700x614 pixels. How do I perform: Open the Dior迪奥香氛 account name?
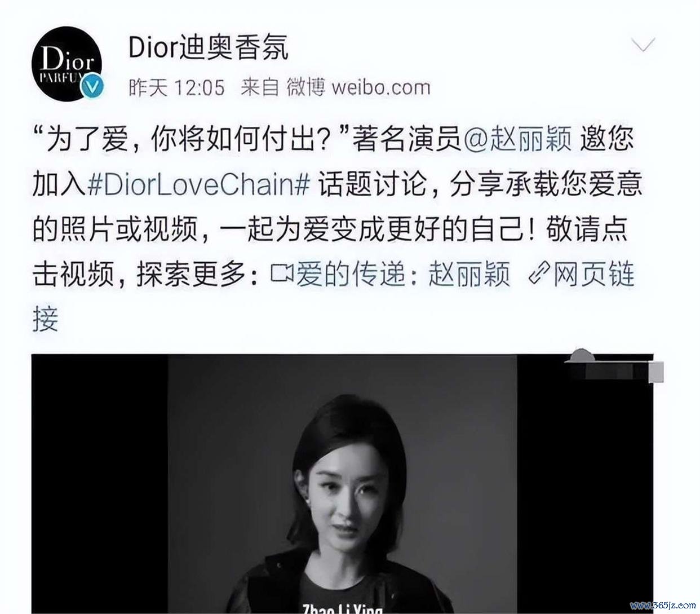[x=208, y=47]
